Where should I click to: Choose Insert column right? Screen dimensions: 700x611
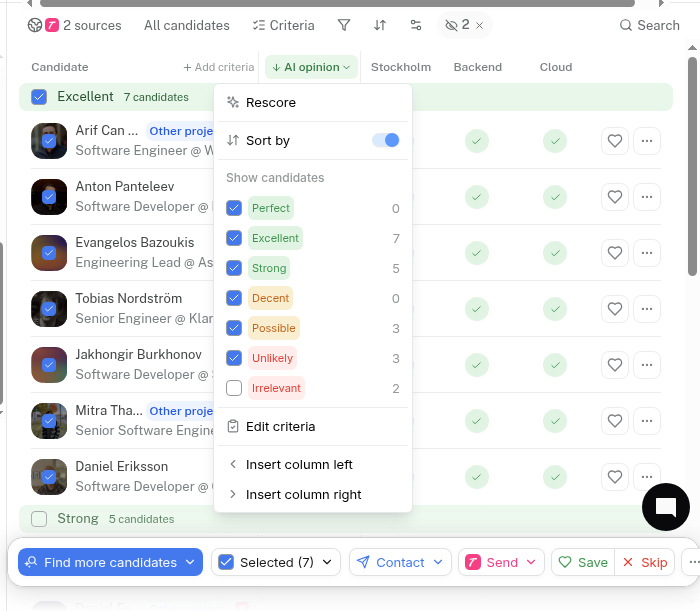(x=313, y=495)
